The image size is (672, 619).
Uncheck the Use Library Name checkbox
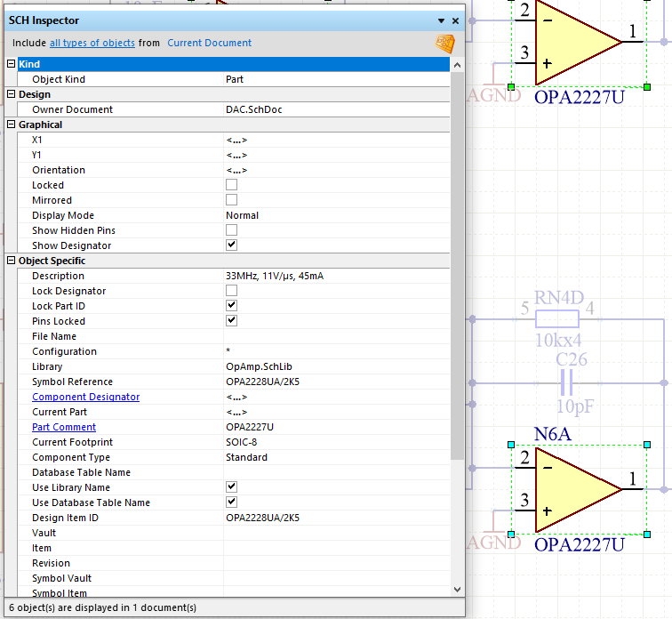click(231, 487)
